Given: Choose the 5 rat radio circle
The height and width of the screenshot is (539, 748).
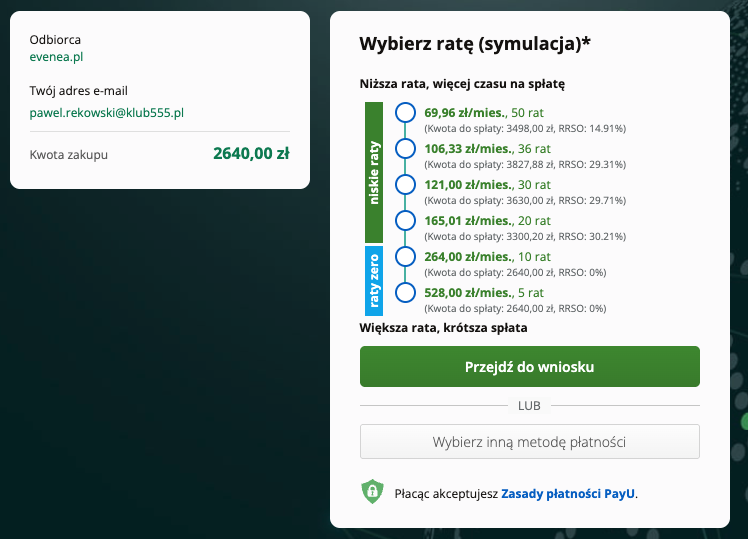Looking at the screenshot, I should [405, 293].
